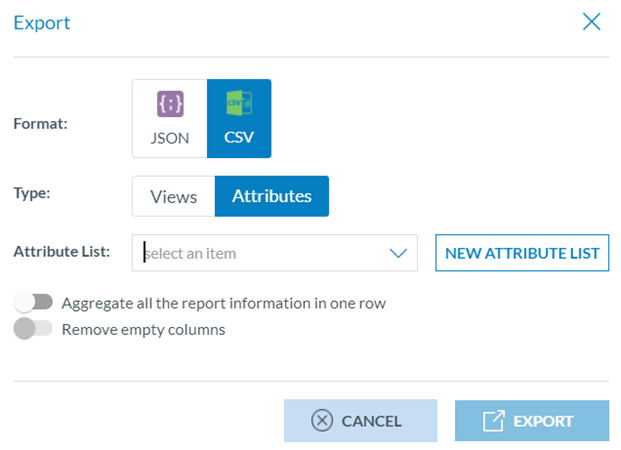Click the Attribute List field label
This screenshot has width=621, height=450.
[x=62, y=252]
